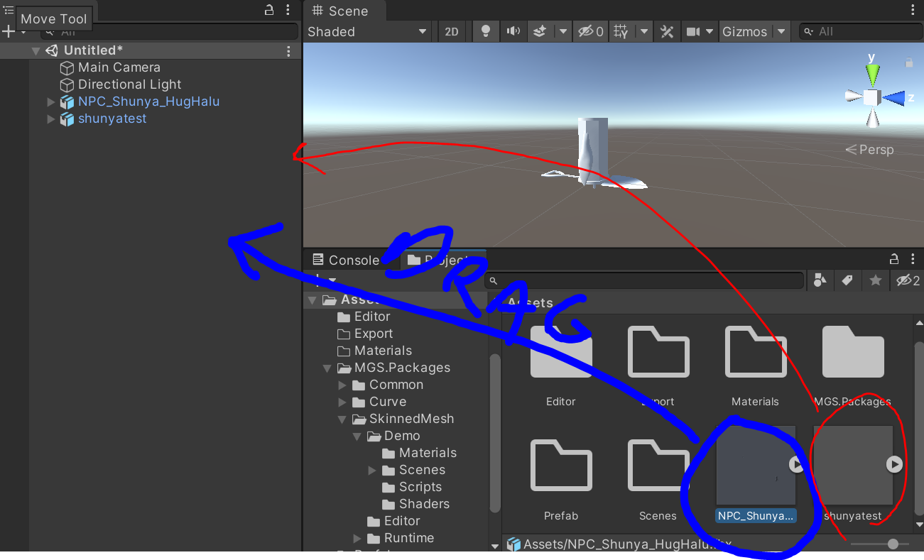
Task: Click the Project tree vertical scrollbar
Action: click(x=495, y=432)
